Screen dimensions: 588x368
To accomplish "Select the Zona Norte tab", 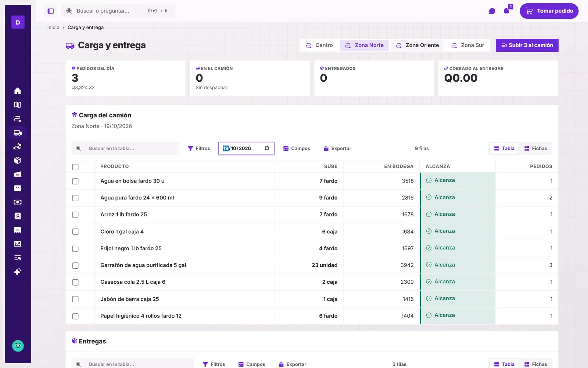I will pos(364,45).
